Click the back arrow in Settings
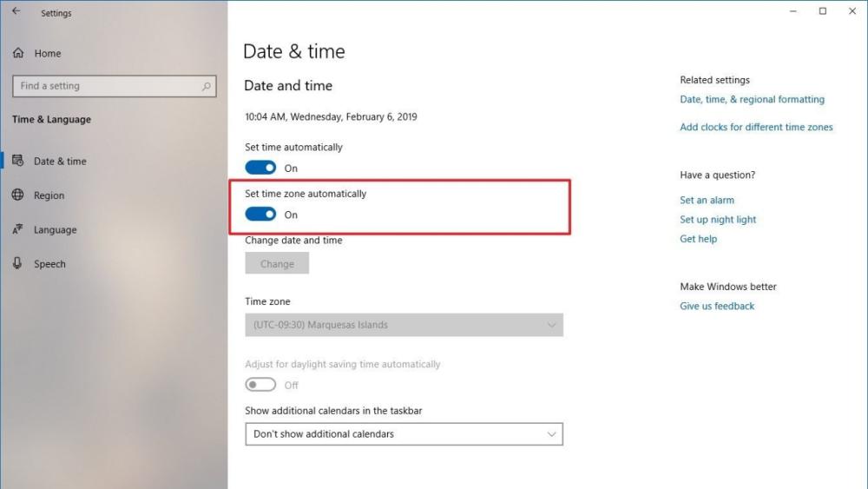 pos(16,11)
